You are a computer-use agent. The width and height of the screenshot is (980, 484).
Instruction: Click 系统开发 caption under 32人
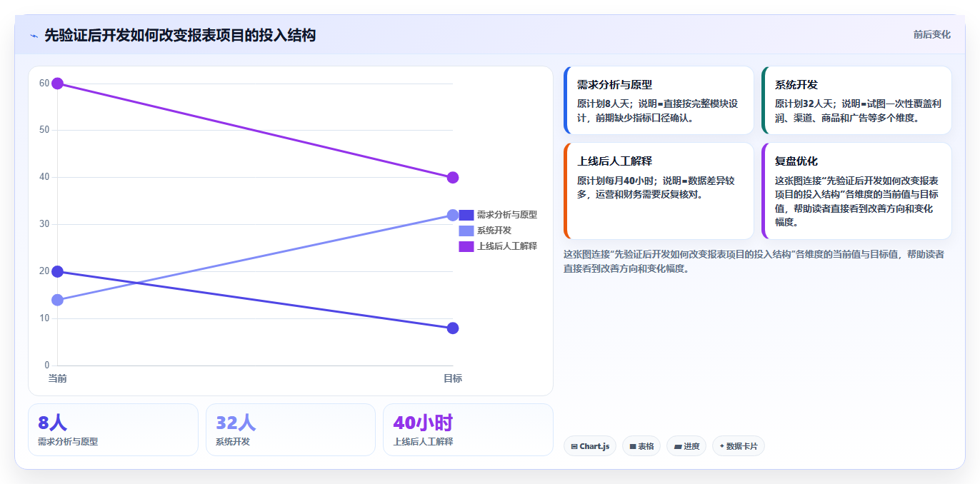[233, 442]
